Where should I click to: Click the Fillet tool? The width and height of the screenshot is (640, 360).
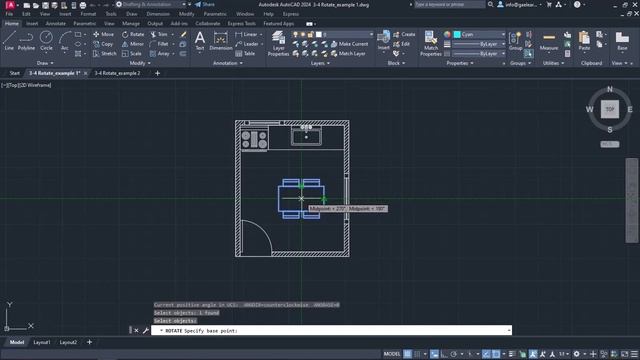click(159, 44)
